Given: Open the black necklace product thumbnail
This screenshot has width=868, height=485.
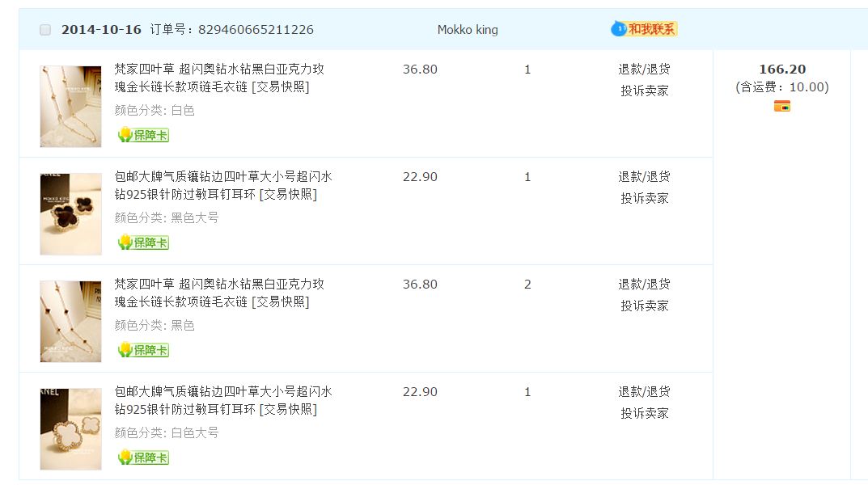Looking at the screenshot, I should 70,321.
